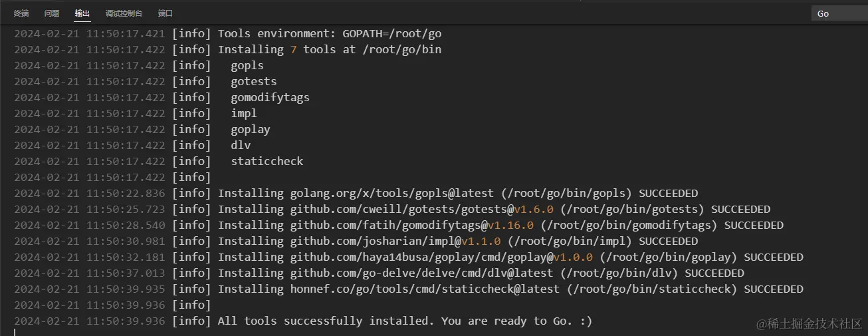The image size is (868, 336).
Task: Click the gotests entry in tool list
Action: pyautogui.click(x=254, y=81)
